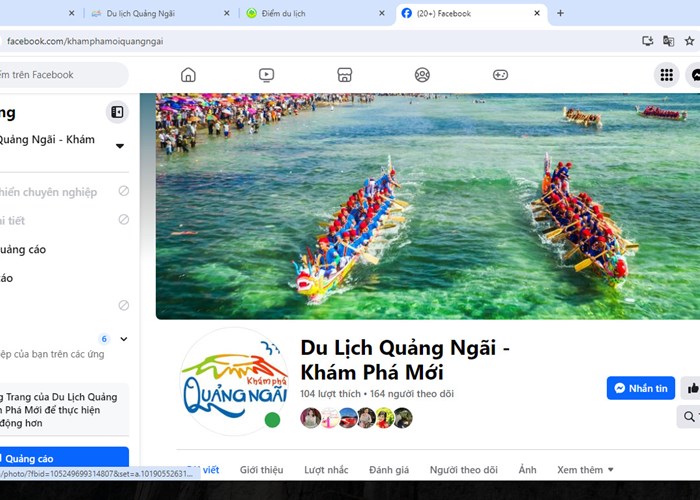Open the Facebook Video (Watch) icon
The height and width of the screenshot is (500, 700).
click(x=266, y=75)
